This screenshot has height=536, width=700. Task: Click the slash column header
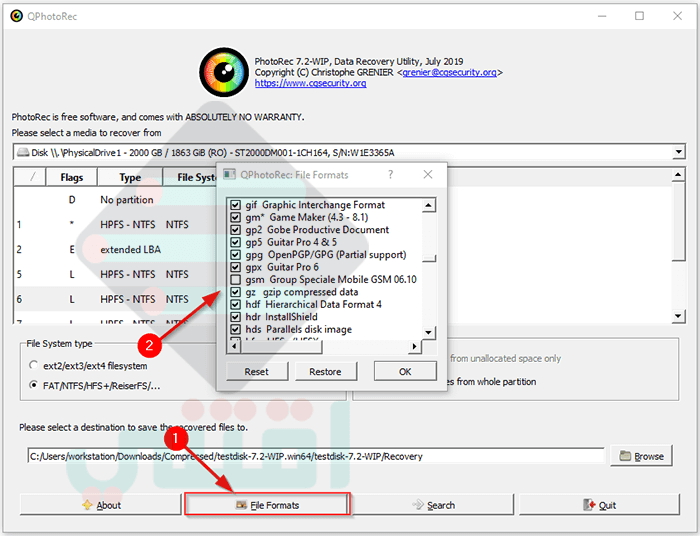click(30, 177)
